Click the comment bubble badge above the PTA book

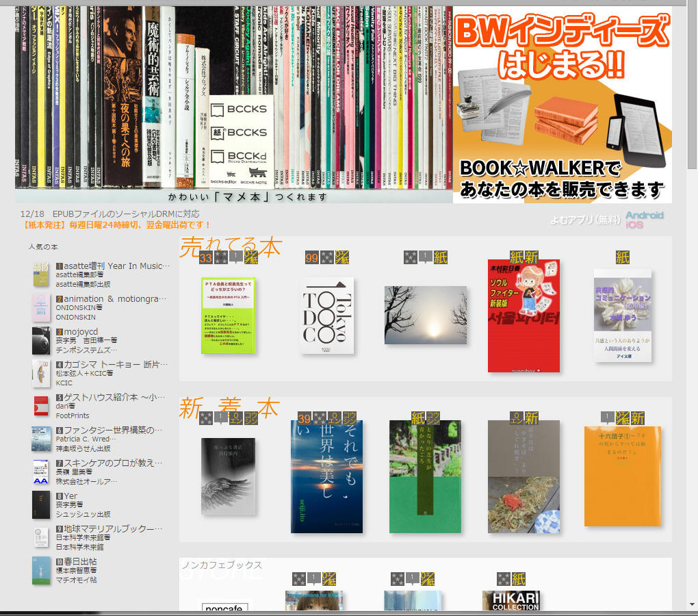tap(235, 257)
